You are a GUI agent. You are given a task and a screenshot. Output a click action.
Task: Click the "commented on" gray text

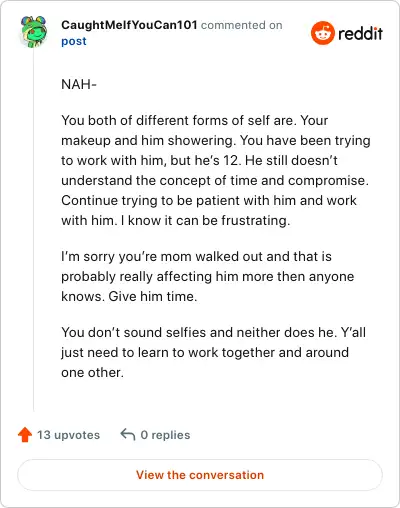242,25
